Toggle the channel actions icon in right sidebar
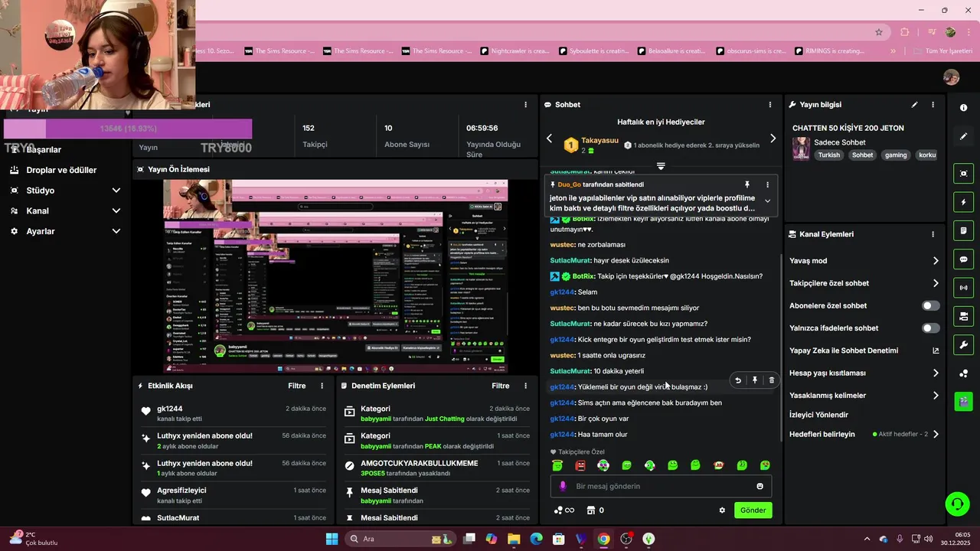Screen dimensions: 980x551 click(963, 316)
